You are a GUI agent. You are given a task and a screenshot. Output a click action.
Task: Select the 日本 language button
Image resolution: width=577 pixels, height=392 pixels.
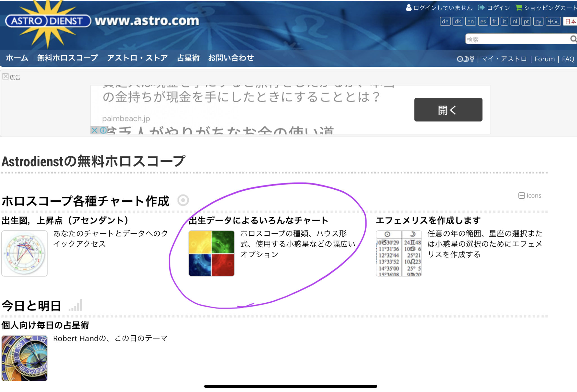[570, 21]
